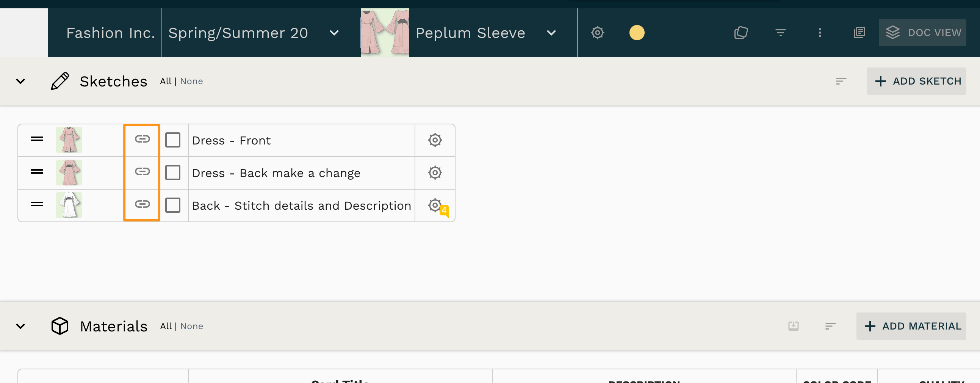Open comments target icon with yellow 4 badge
Image resolution: width=980 pixels, height=383 pixels.
click(x=437, y=207)
